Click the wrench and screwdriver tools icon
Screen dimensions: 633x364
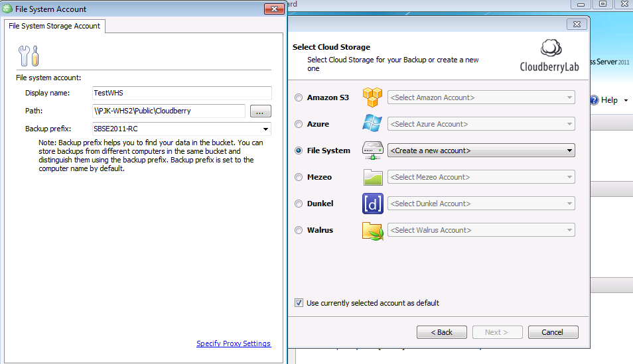point(29,56)
